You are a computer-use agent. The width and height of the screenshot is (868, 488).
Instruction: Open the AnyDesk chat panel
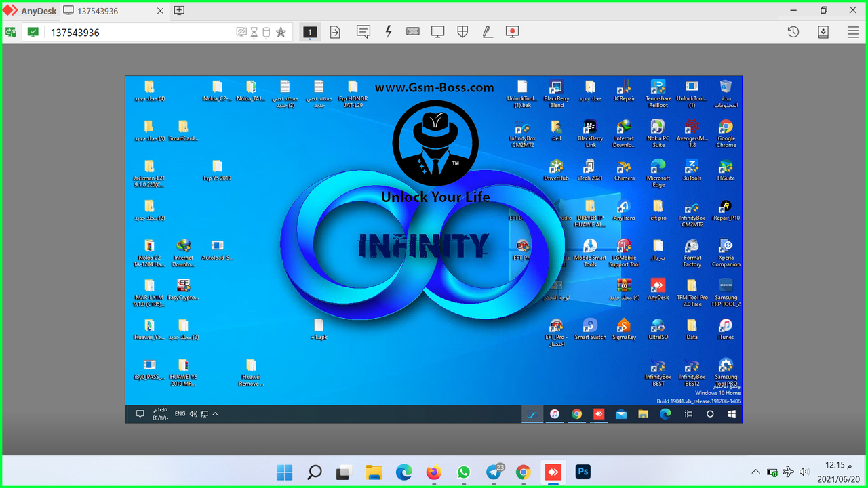tap(363, 32)
